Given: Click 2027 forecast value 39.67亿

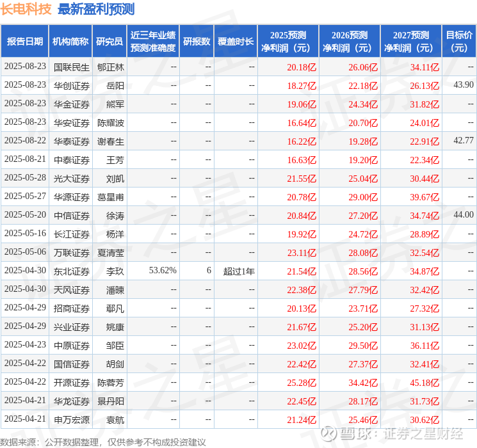Looking at the screenshot, I should (x=424, y=197).
